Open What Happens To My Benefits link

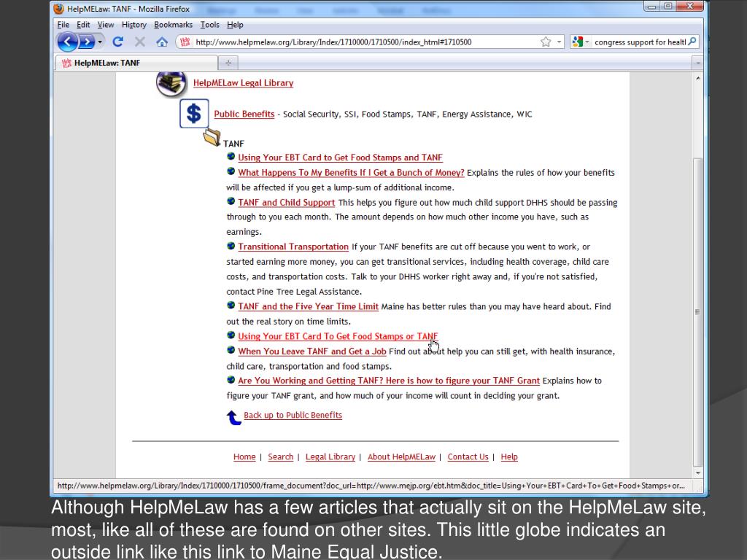pos(351,172)
